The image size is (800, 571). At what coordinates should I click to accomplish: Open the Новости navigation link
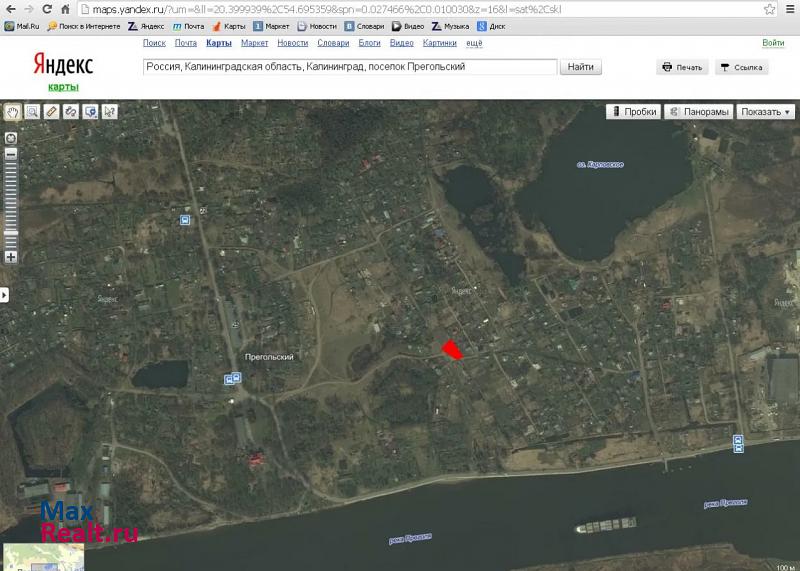[292, 43]
